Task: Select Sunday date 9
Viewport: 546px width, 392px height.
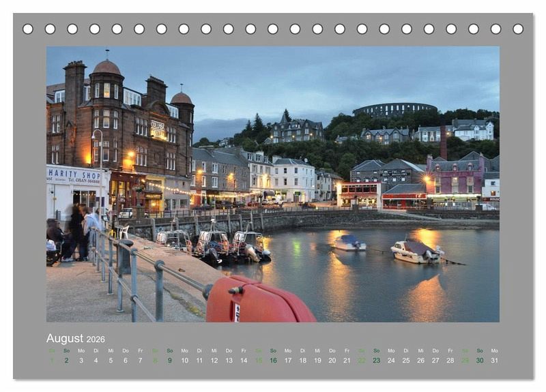Action: click(x=170, y=361)
